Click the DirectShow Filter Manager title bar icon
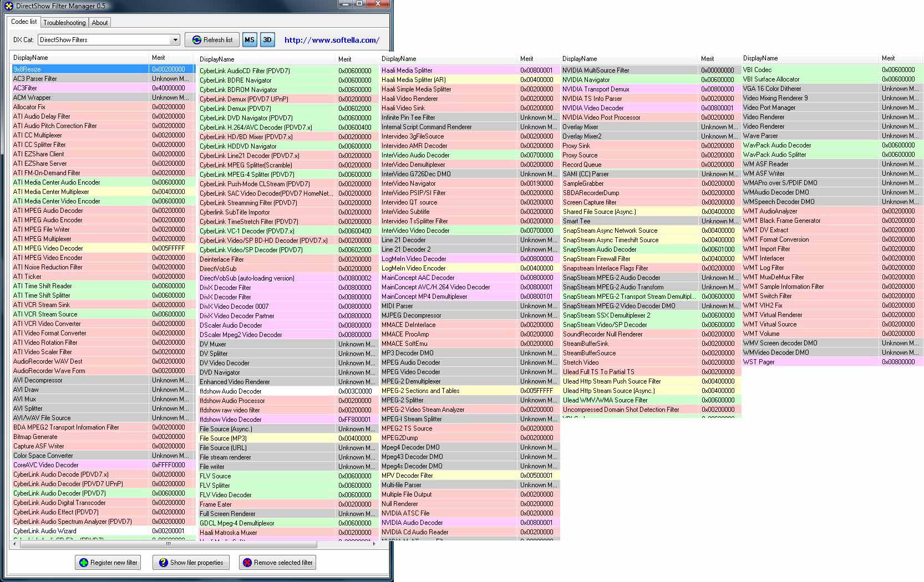This screenshot has height=582, width=924. [x=8, y=6]
